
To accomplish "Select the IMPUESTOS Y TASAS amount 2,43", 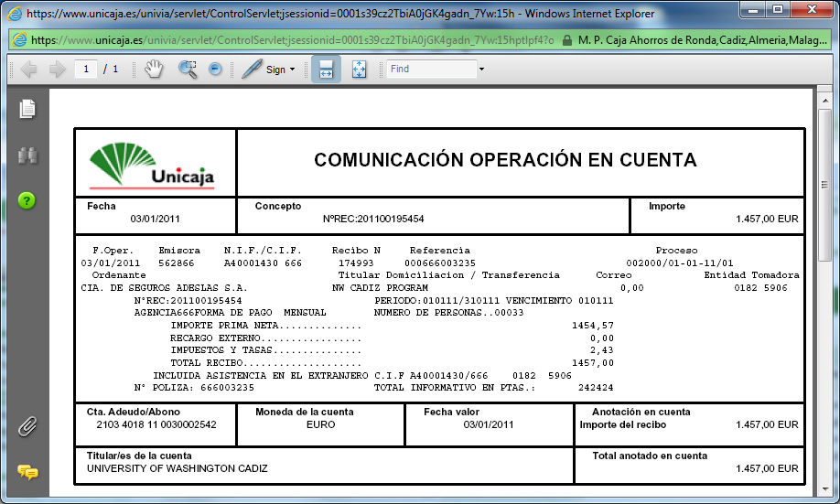I will (601, 349).
